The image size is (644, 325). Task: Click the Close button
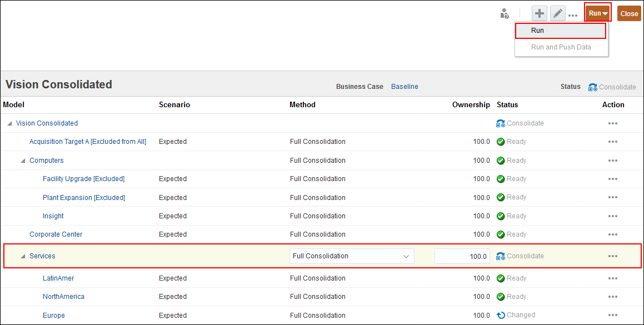629,14
